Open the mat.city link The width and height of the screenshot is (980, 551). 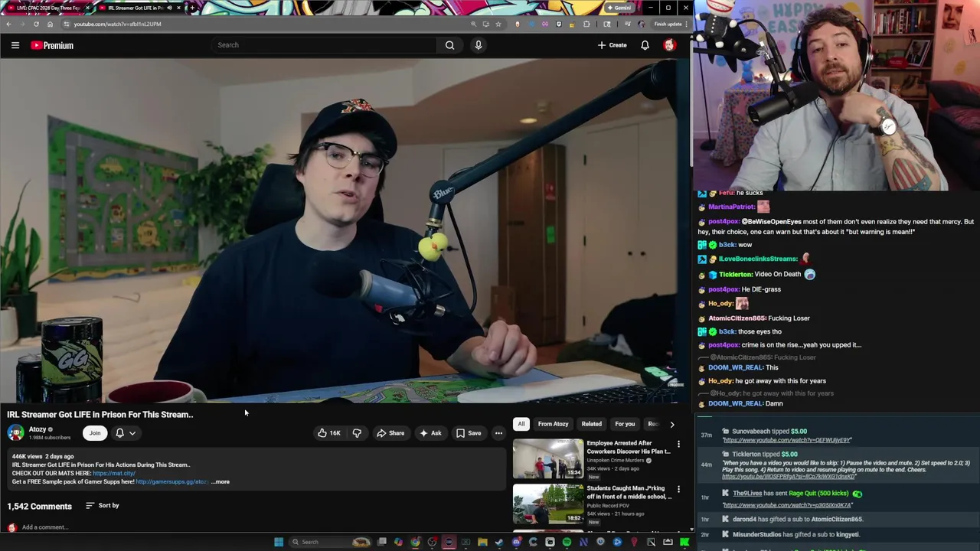114,473
